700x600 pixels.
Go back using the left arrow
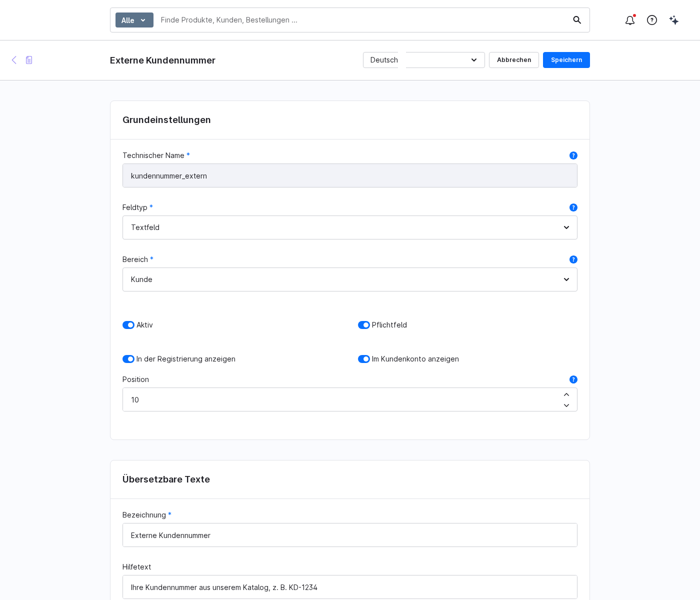(x=14, y=60)
